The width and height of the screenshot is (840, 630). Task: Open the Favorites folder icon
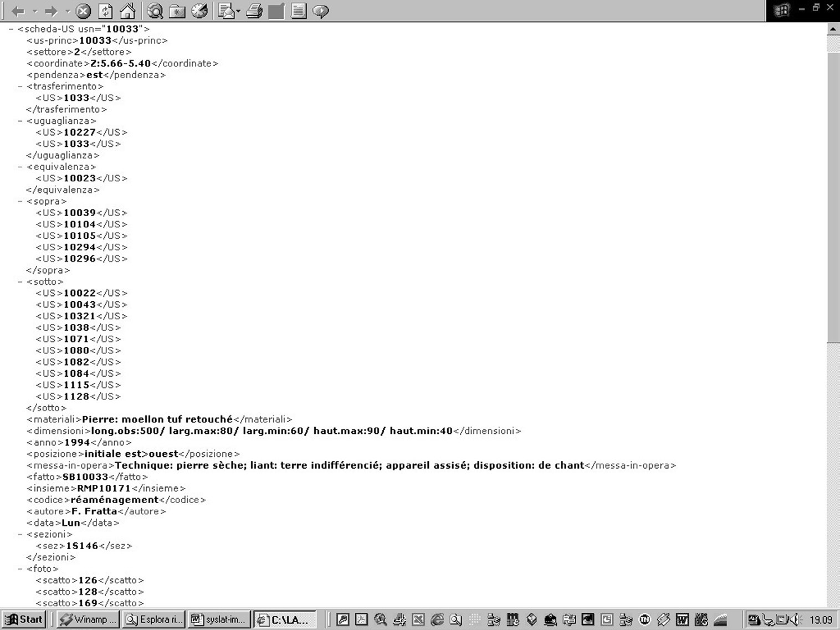click(177, 11)
